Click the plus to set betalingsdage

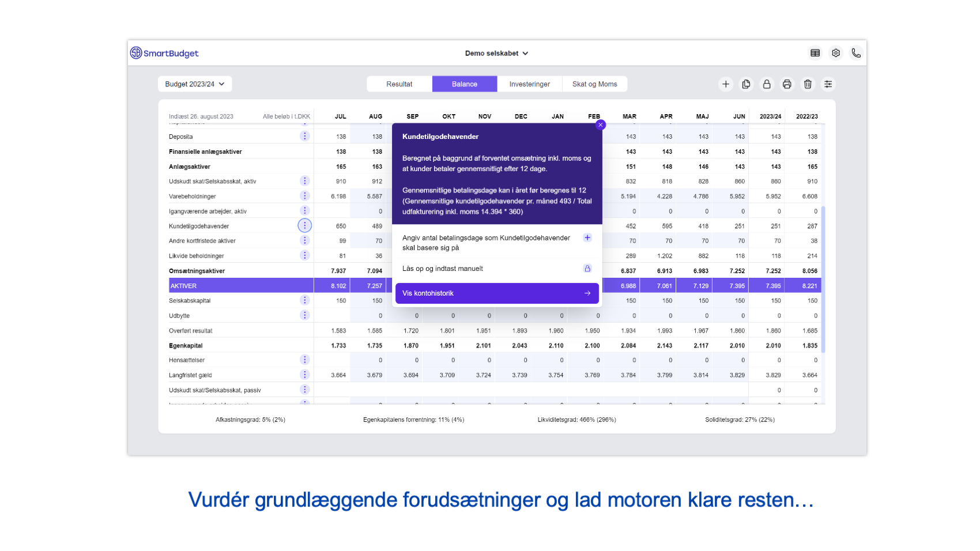587,237
